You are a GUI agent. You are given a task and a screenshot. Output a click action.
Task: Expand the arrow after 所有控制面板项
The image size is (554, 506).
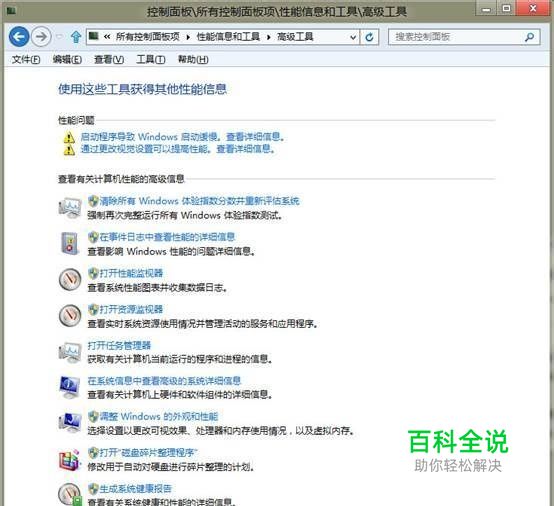(x=188, y=37)
